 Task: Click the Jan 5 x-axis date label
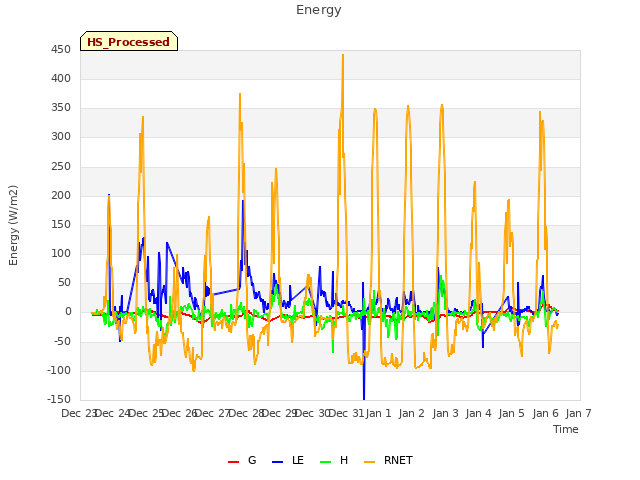click(511, 413)
